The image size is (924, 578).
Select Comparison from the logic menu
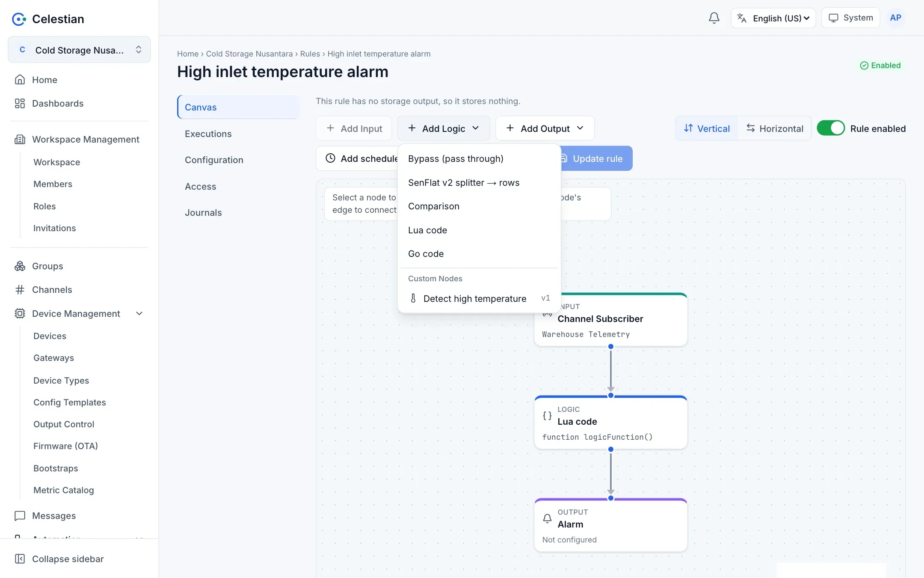[x=479, y=206]
